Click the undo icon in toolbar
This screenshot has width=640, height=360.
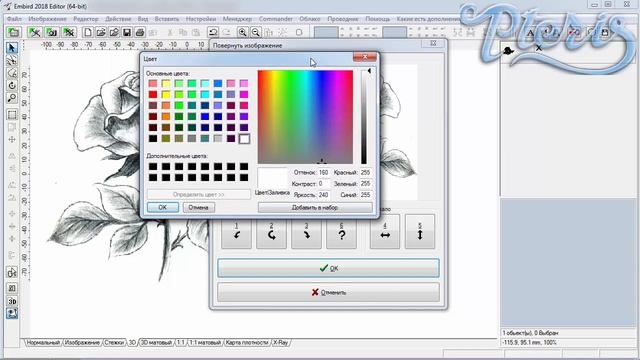213,32
